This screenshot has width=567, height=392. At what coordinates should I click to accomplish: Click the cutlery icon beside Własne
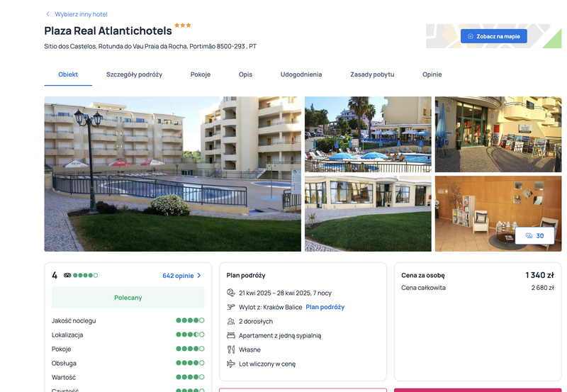click(231, 349)
